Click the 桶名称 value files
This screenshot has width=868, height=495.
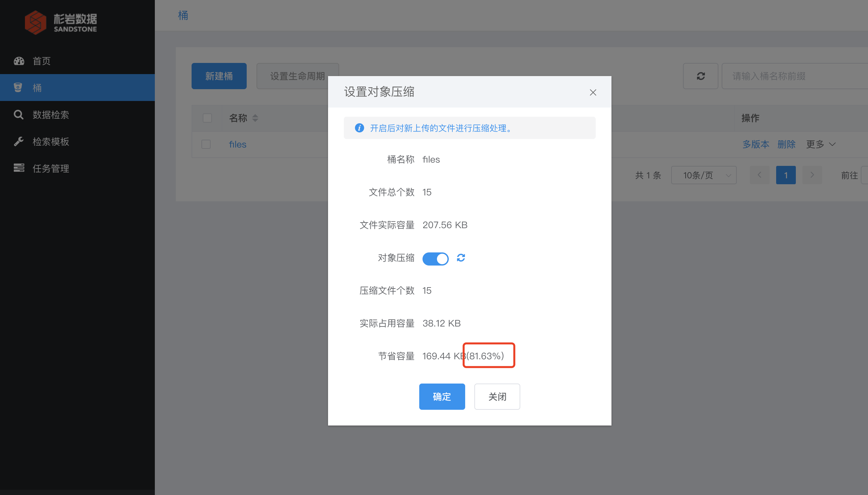point(431,159)
